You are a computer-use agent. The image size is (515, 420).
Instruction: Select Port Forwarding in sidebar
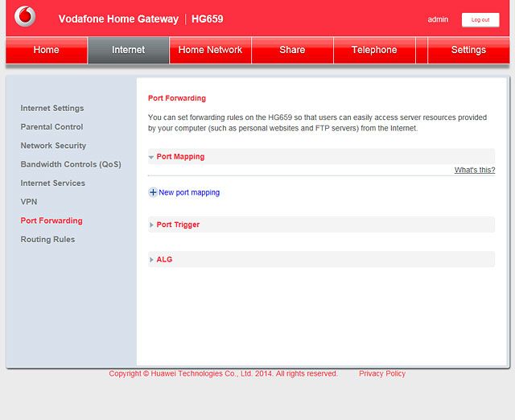[51, 220]
